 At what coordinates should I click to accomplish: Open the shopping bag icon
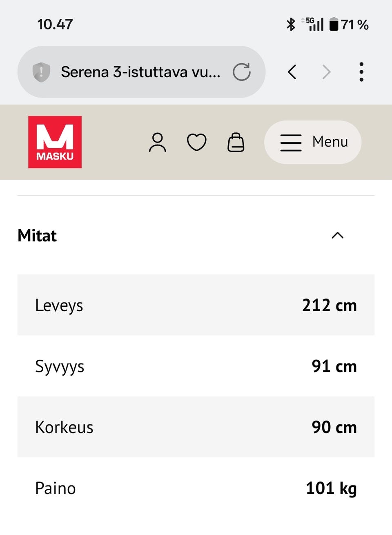pos(236,142)
